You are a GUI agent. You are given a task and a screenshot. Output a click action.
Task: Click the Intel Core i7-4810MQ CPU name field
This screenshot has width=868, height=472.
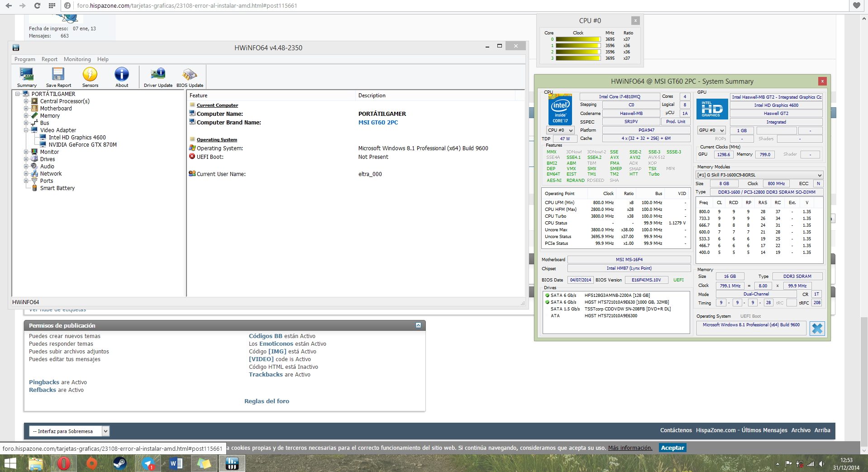620,97
